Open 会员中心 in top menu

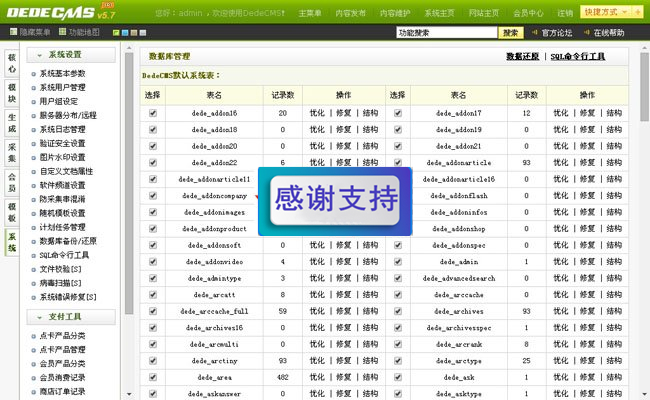tap(528, 13)
